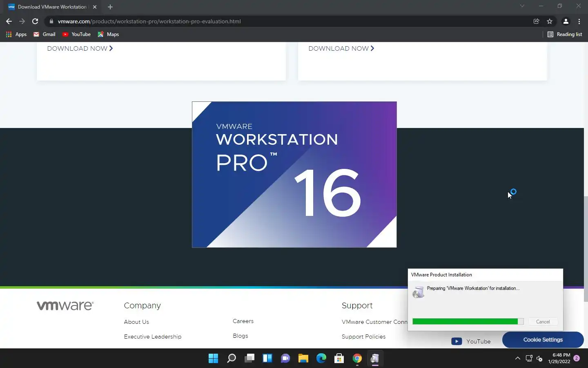Click the installer disc icon in dialog
The image size is (588, 368).
tap(419, 292)
